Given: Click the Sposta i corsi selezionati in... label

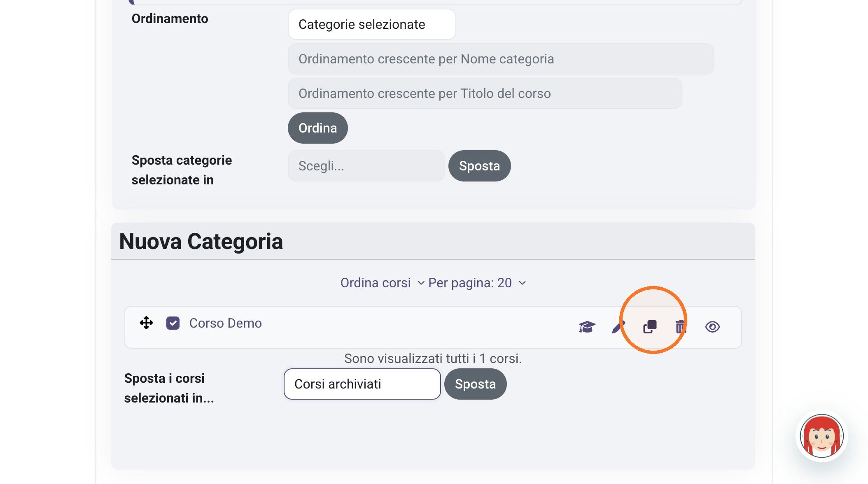Looking at the screenshot, I should tap(169, 388).
